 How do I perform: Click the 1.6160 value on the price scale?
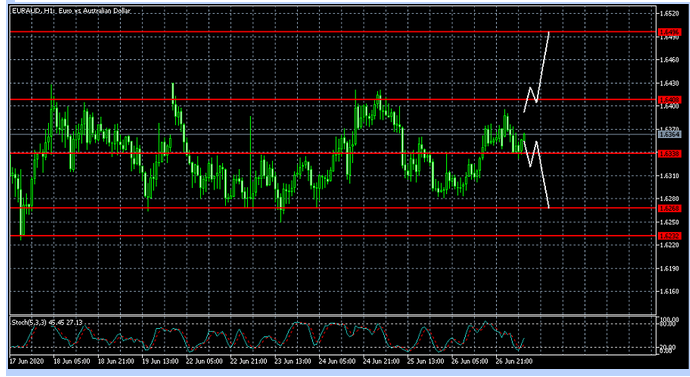click(x=669, y=291)
